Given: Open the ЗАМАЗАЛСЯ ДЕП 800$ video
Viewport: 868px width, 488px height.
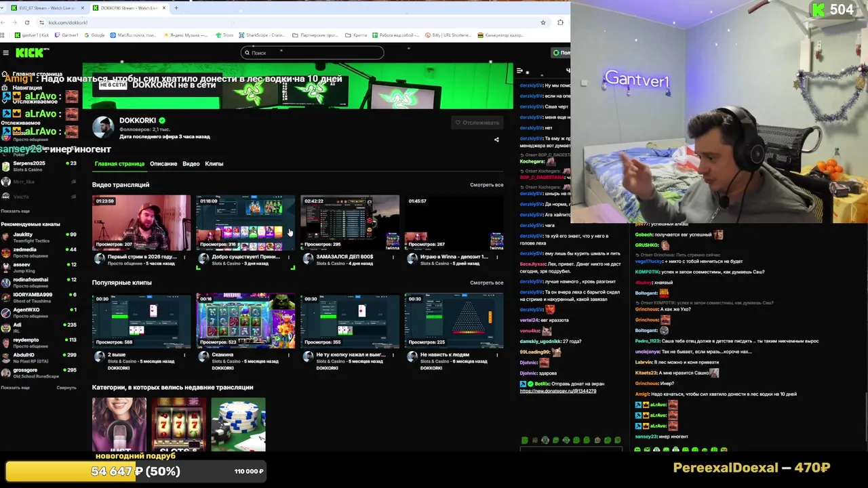Looking at the screenshot, I should pos(350,223).
